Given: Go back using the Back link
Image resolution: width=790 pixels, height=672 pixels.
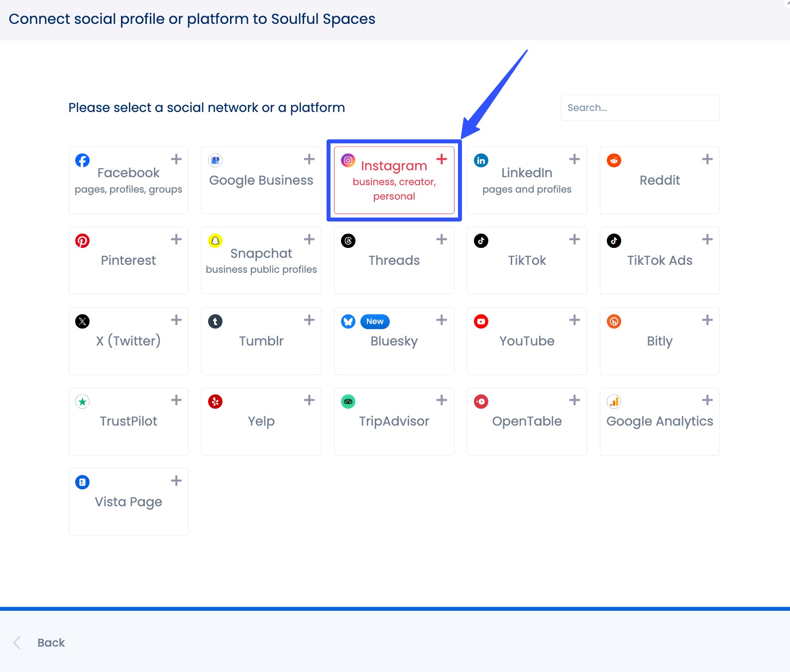Looking at the screenshot, I should point(50,643).
